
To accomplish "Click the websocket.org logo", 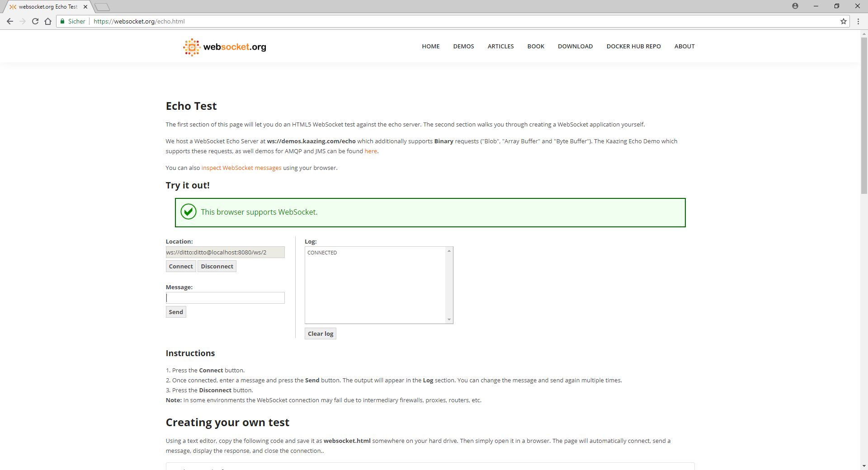I will [225, 47].
